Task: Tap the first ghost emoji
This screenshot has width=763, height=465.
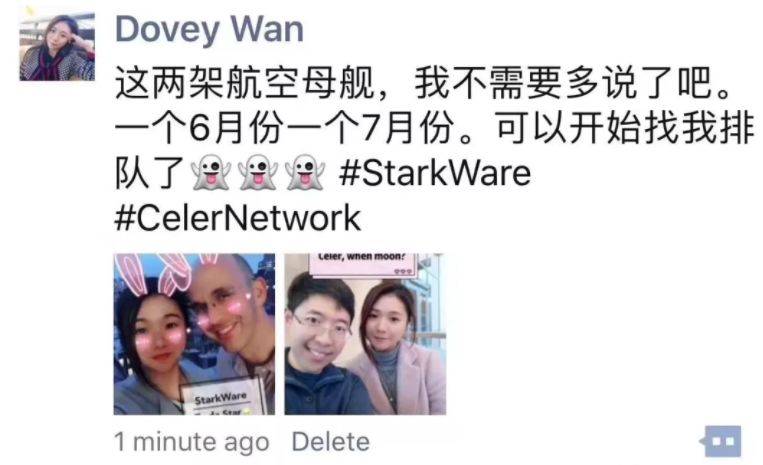Action: pos(210,173)
